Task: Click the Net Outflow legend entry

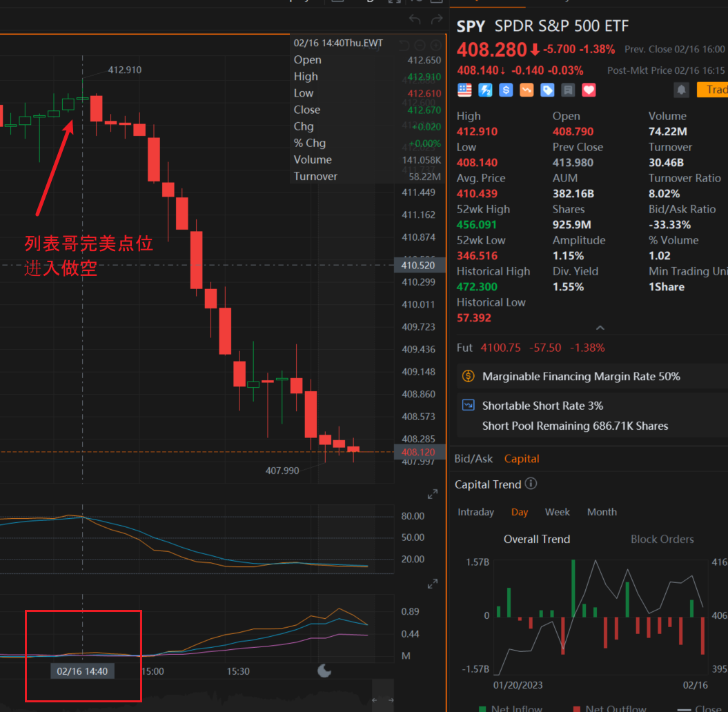Action: 609,708
